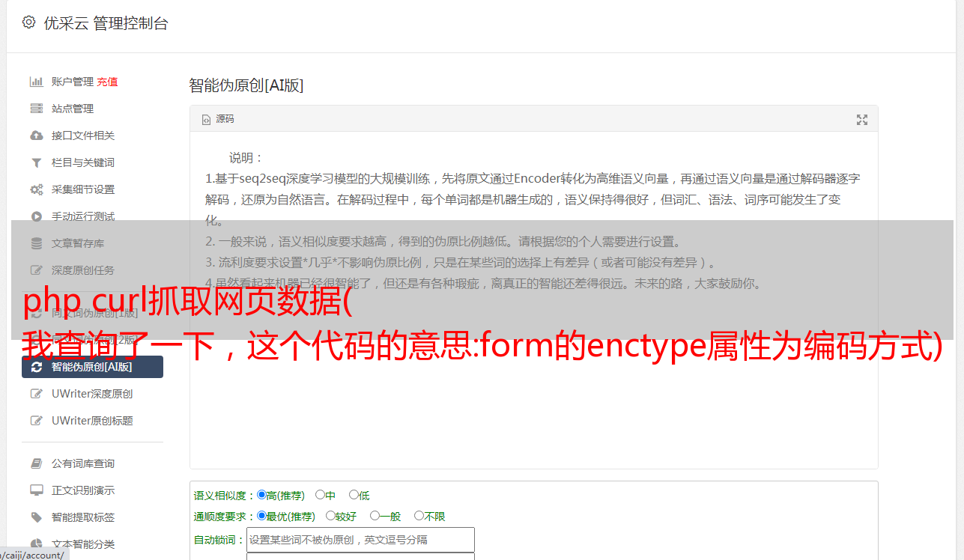964x560 pixels.
Task: Click the tag icon beside 智能提取标签
Action: 36,517
